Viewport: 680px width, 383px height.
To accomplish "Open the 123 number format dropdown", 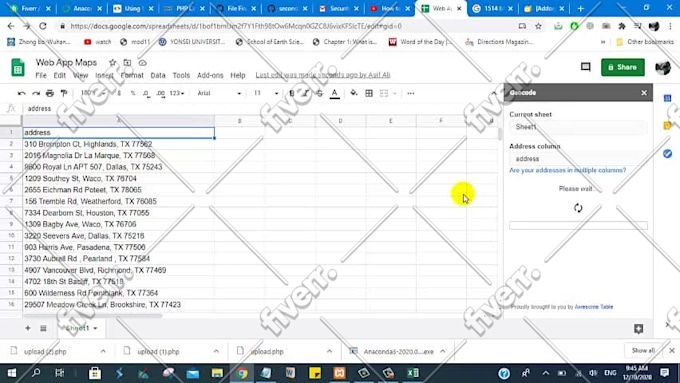I will click(x=177, y=93).
